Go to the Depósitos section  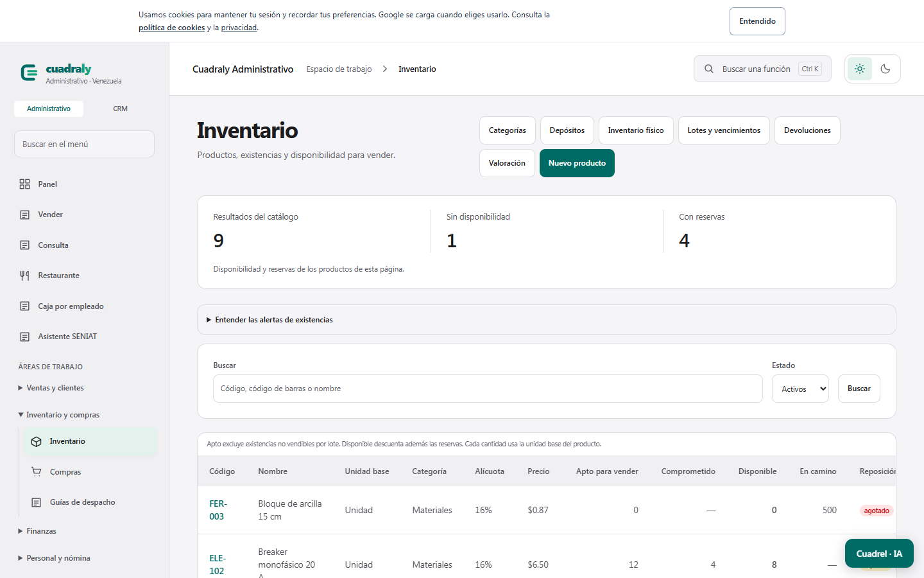(567, 130)
